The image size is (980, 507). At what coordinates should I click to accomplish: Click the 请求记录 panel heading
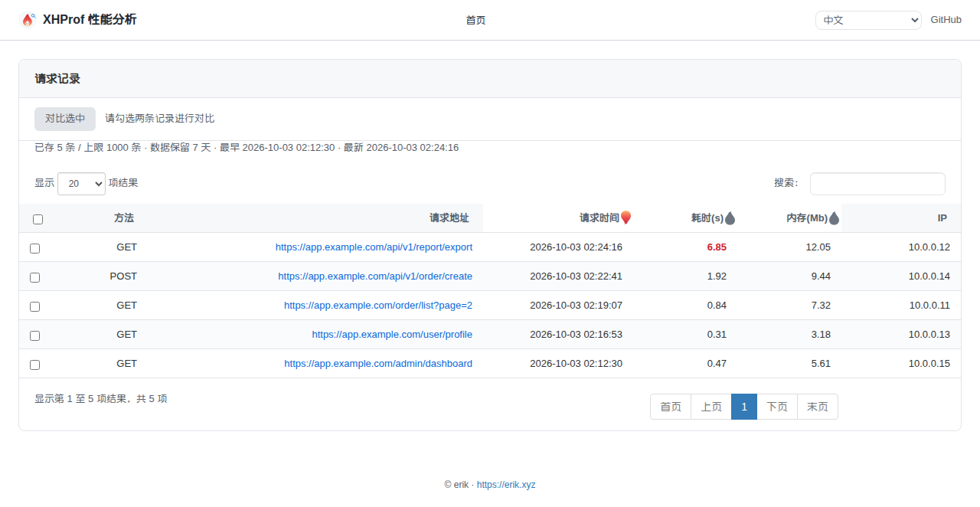[x=57, y=79]
